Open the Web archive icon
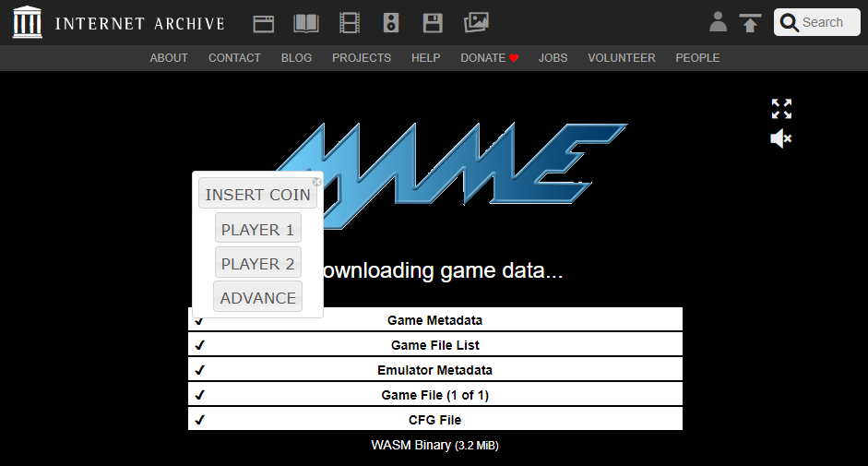The height and width of the screenshot is (466, 868). pyautogui.click(x=264, y=23)
